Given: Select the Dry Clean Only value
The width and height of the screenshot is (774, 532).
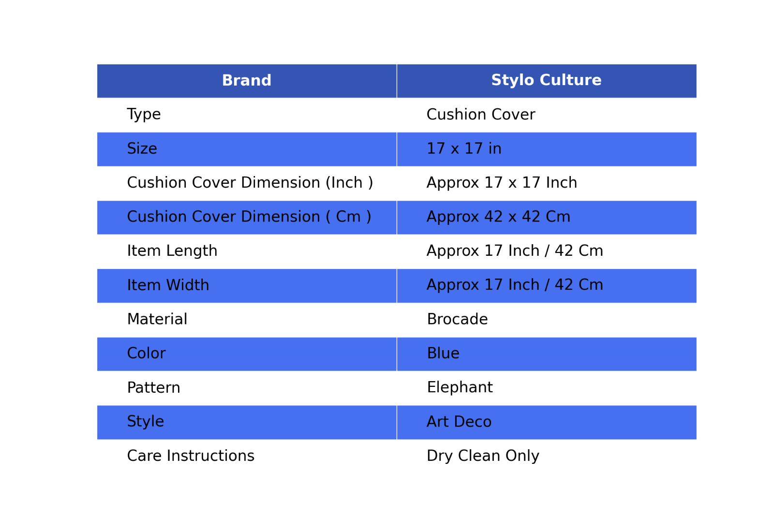Looking at the screenshot, I should [x=483, y=456].
